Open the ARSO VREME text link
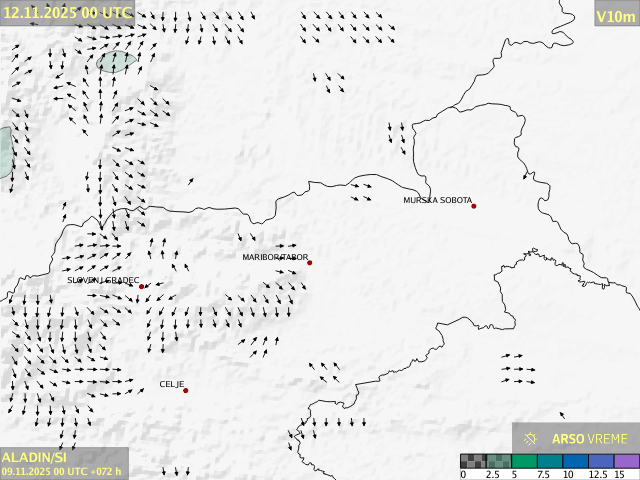The height and width of the screenshot is (480, 640). coord(590,439)
